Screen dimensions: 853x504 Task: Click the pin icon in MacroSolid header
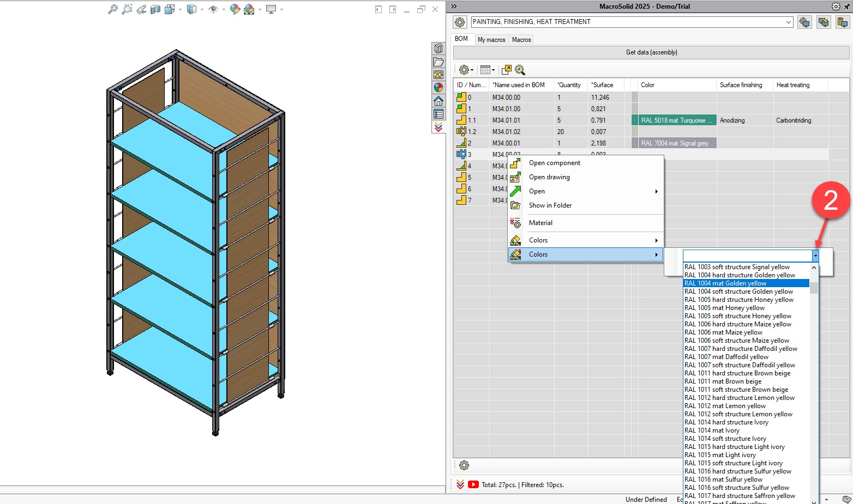(x=847, y=7)
